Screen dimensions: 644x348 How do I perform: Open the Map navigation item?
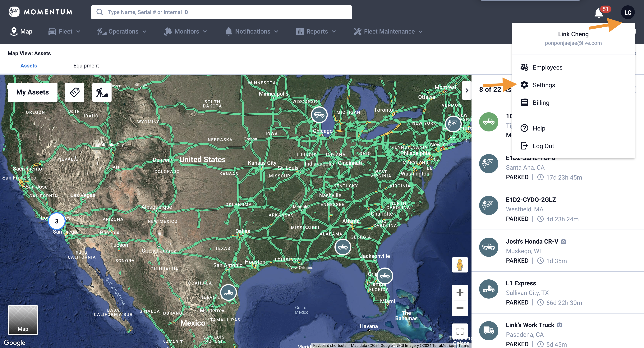[x=21, y=31]
